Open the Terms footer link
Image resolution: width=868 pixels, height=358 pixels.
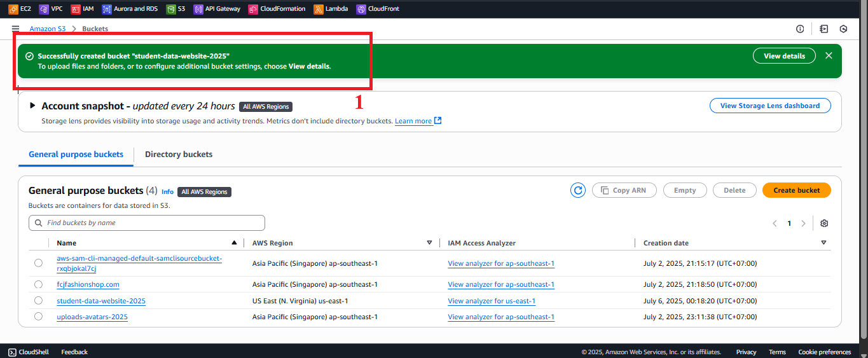pyautogui.click(x=777, y=352)
